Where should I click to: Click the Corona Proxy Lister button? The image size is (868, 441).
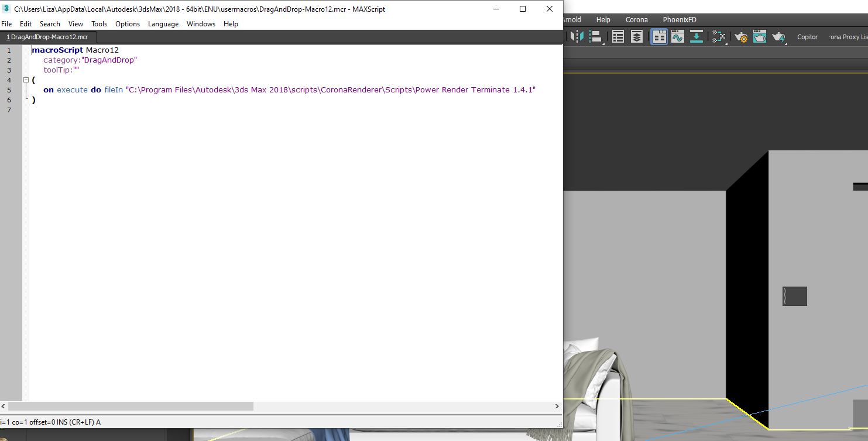[848, 37]
